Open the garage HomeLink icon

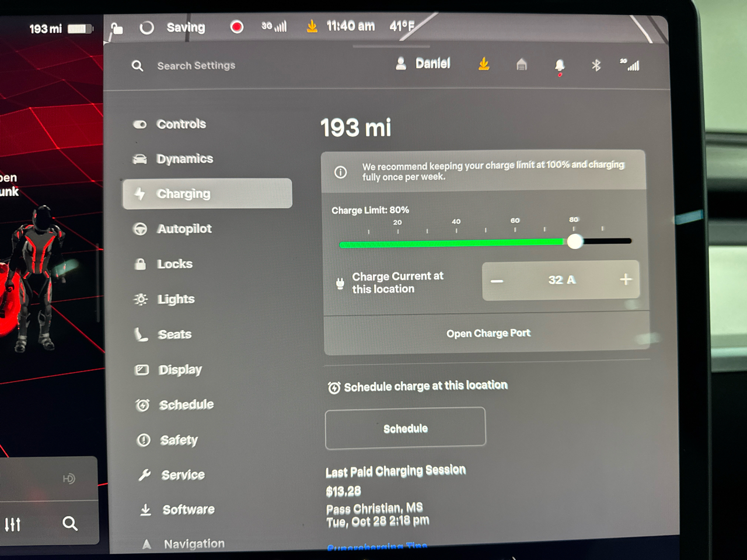pyautogui.click(x=522, y=64)
